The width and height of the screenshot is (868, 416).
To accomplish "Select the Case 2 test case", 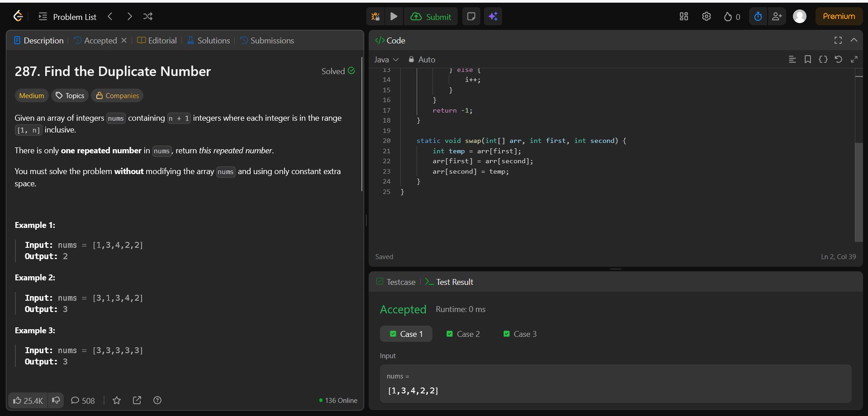I will [x=463, y=334].
